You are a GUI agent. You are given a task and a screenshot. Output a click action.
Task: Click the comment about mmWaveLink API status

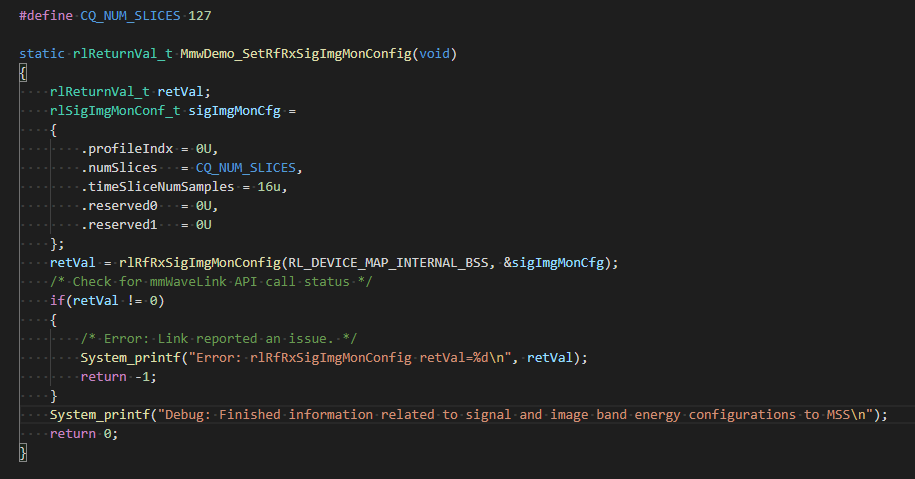(211, 282)
